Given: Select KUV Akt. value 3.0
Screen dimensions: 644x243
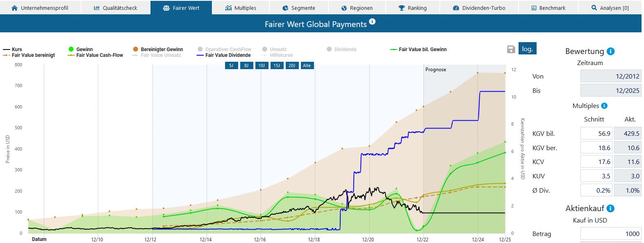Looking at the screenshot, I should click(x=628, y=176).
